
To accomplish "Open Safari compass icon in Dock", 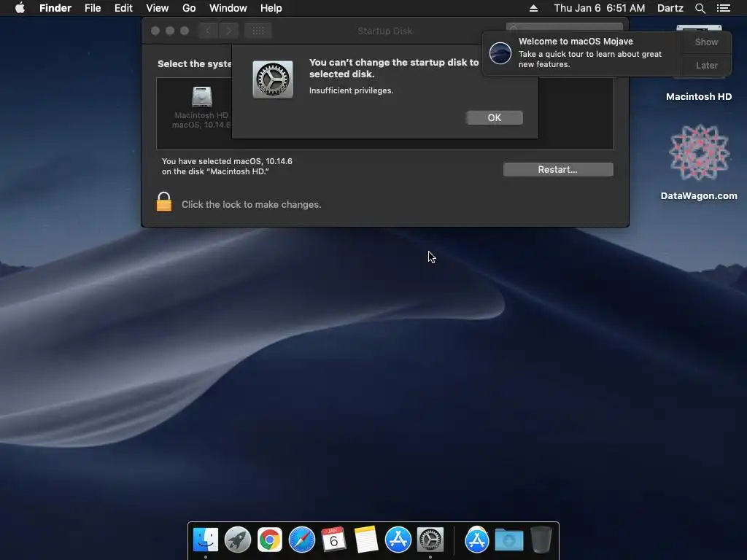I will click(x=302, y=540).
